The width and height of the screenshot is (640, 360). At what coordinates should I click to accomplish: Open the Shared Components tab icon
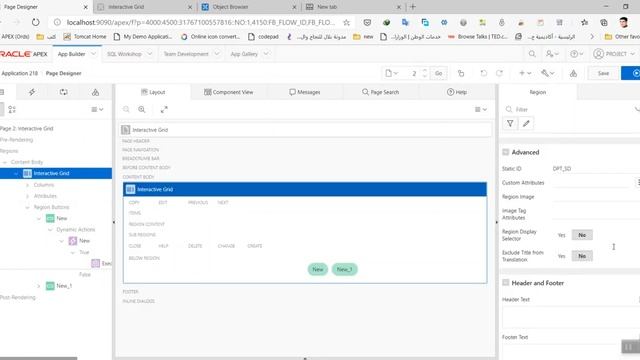[95, 92]
